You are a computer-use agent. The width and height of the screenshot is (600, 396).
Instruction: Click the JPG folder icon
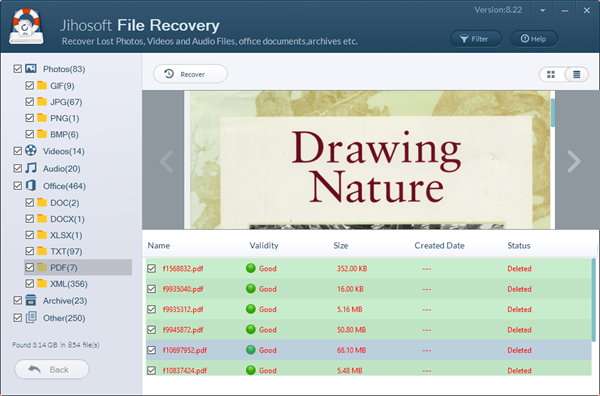(42, 101)
